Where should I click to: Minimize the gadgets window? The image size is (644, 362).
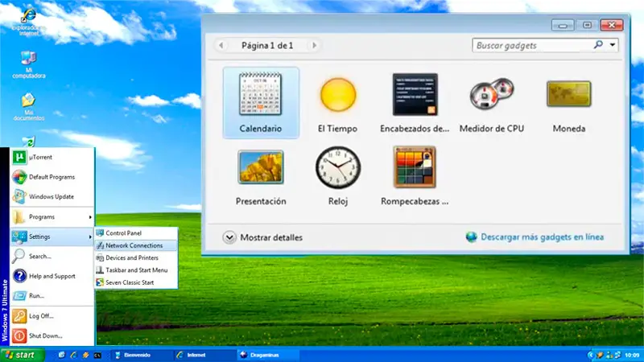pyautogui.click(x=563, y=25)
